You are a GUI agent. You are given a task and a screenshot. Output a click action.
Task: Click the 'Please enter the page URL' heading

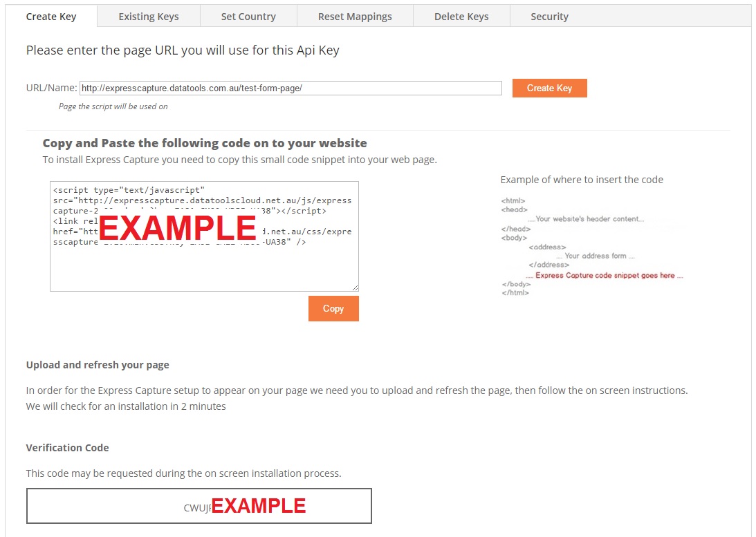(x=183, y=50)
